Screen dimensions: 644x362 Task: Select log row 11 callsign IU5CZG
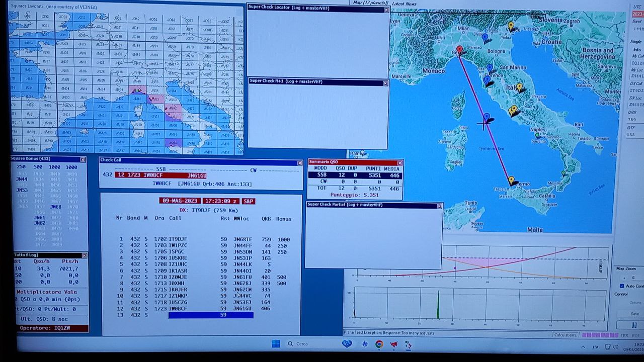(178, 302)
